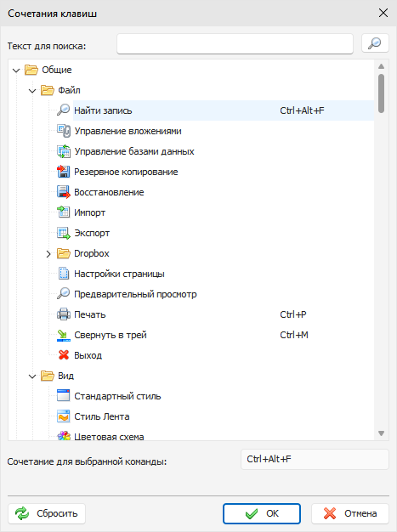Screen dimensions: 397x532
Task: Click the Экспорт table icon
Action: pyautogui.click(x=64, y=233)
